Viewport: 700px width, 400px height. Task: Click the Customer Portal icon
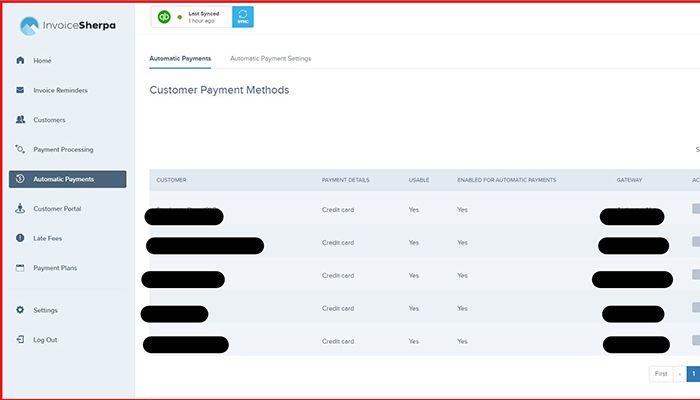pyautogui.click(x=20, y=208)
